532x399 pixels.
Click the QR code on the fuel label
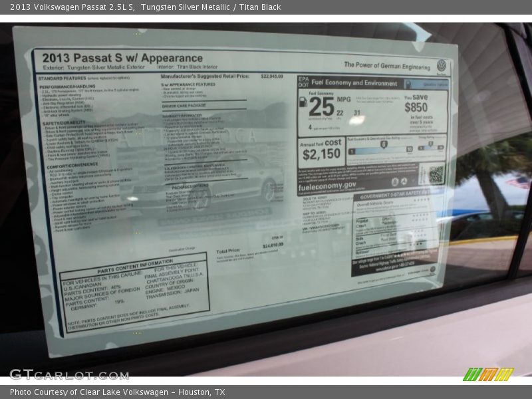(436, 174)
